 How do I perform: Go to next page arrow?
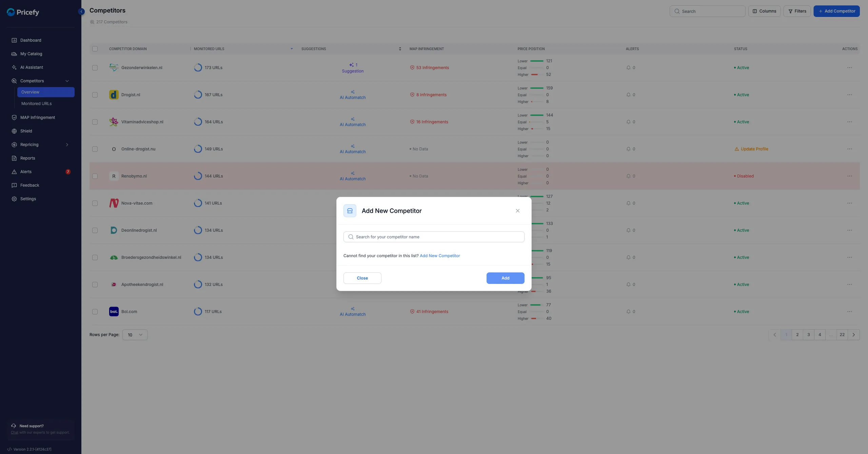[x=854, y=335]
